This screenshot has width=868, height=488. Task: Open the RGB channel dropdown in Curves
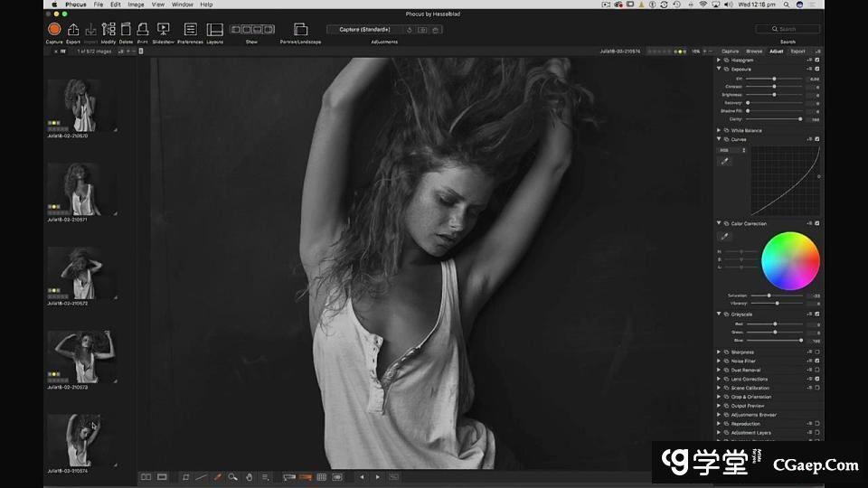pos(731,150)
